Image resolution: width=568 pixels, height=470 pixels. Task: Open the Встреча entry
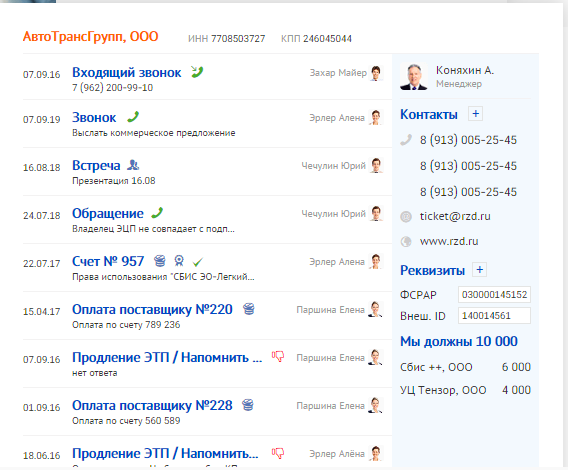point(96,165)
